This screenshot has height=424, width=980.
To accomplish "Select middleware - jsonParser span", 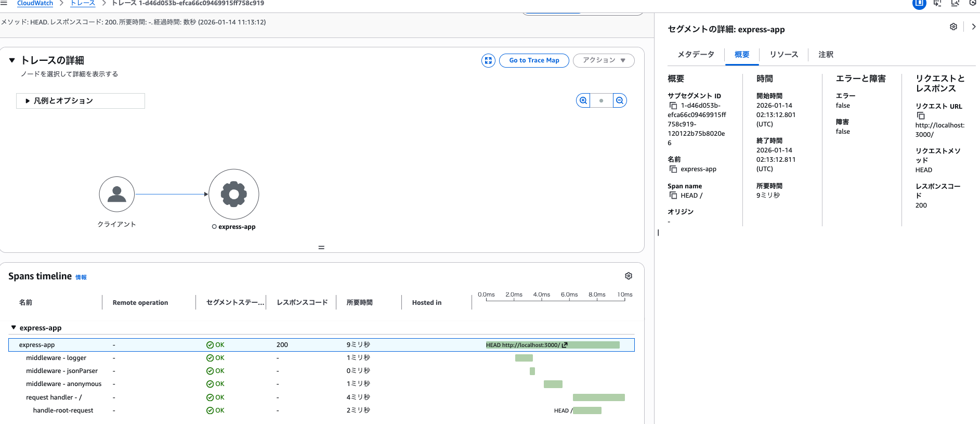I will point(62,371).
